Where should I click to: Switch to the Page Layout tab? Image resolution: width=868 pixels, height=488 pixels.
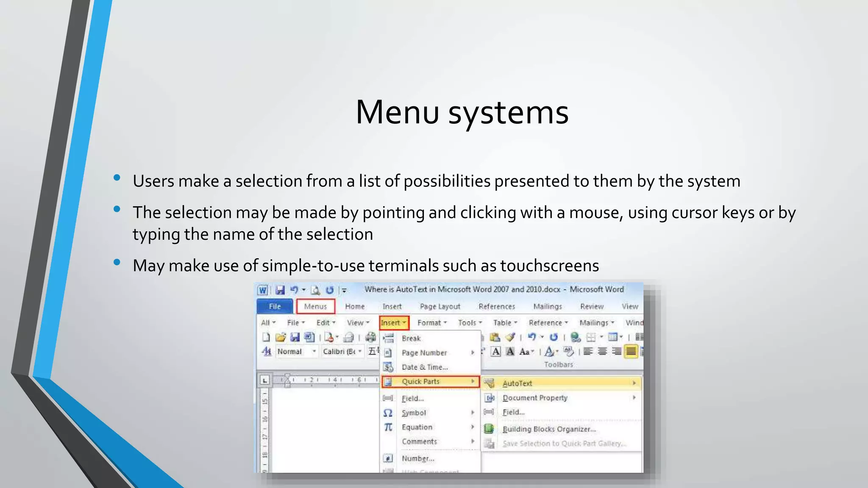tap(440, 306)
